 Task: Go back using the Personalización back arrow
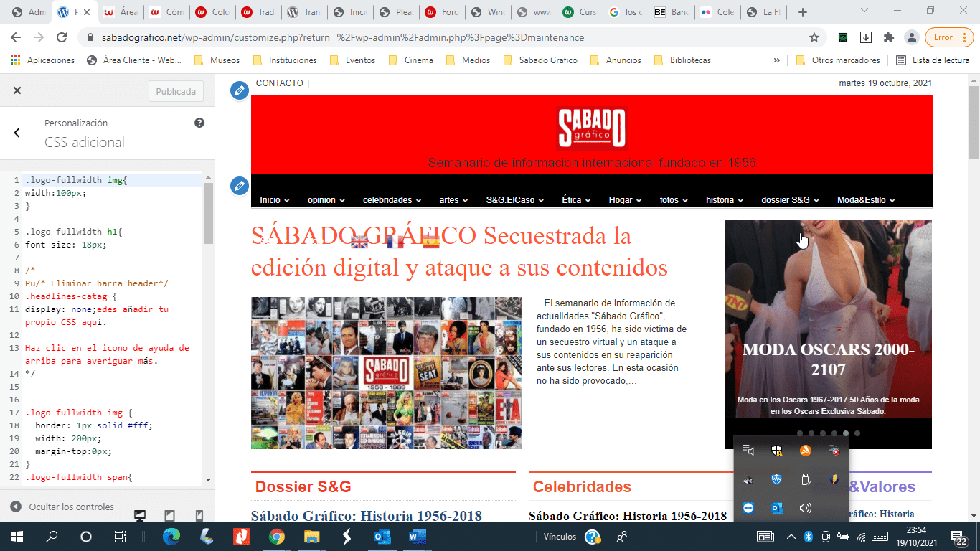17,133
